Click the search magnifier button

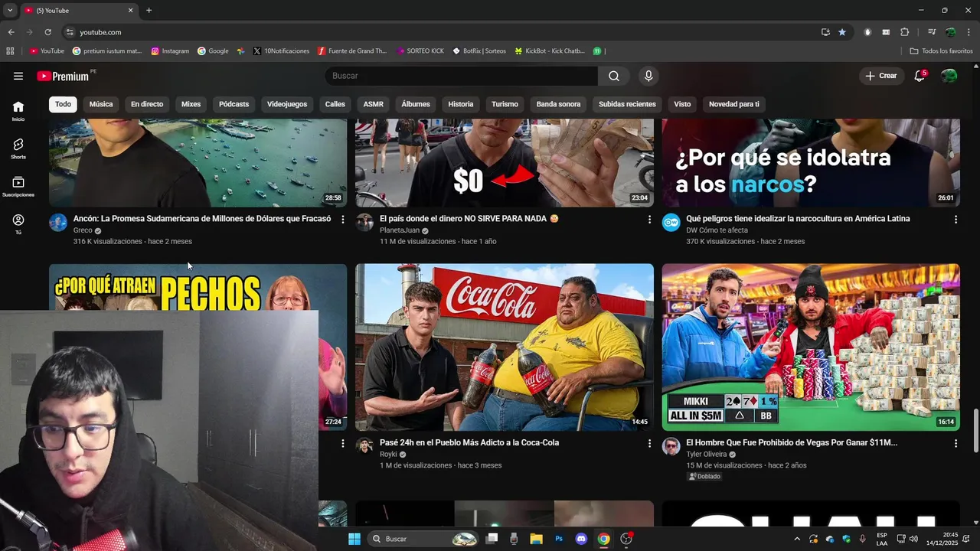(x=614, y=76)
